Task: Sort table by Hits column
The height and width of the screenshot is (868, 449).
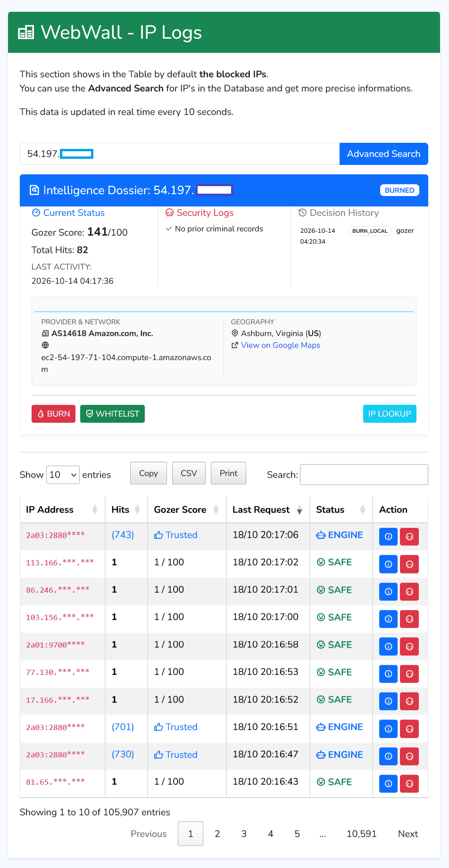Action: pos(126,509)
